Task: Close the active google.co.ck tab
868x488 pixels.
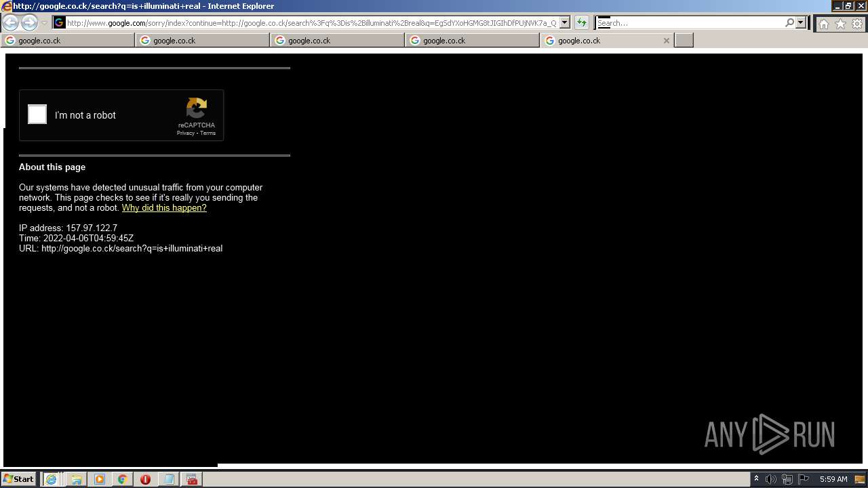Action: [667, 41]
